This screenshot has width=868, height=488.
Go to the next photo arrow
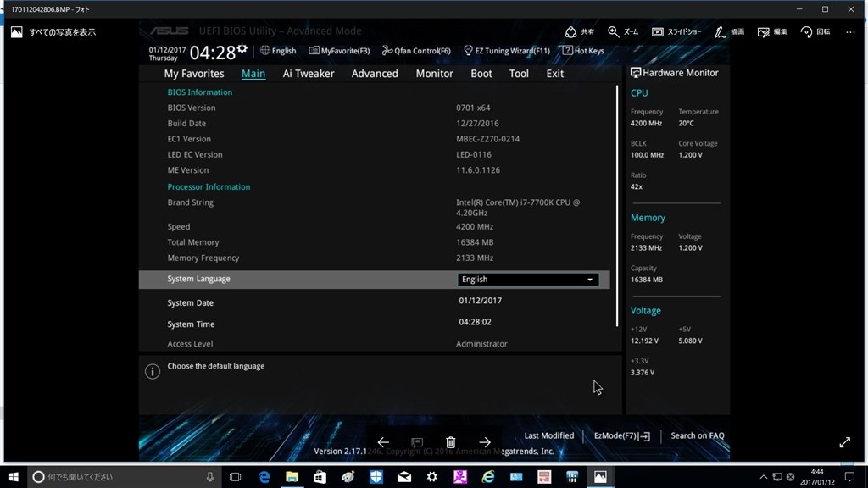[484, 441]
